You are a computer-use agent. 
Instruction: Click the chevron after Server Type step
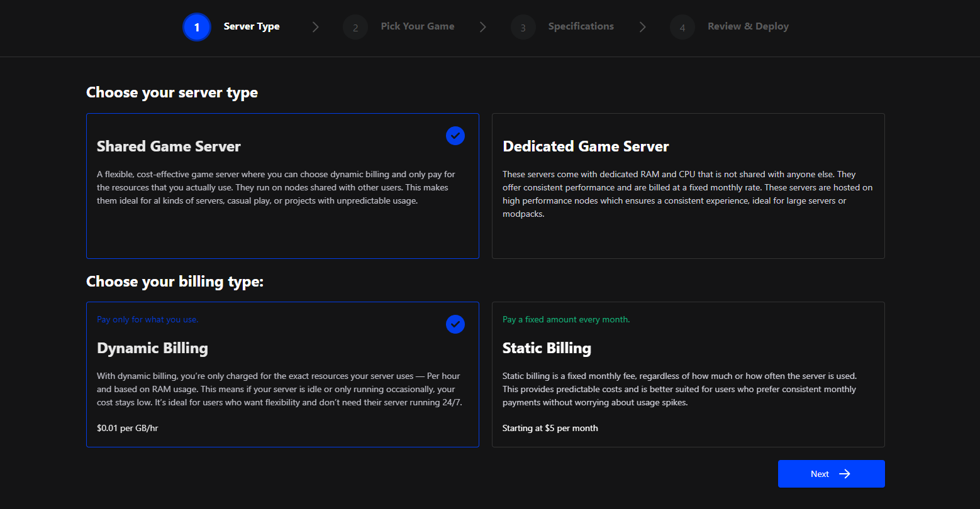tap(316, 27)
